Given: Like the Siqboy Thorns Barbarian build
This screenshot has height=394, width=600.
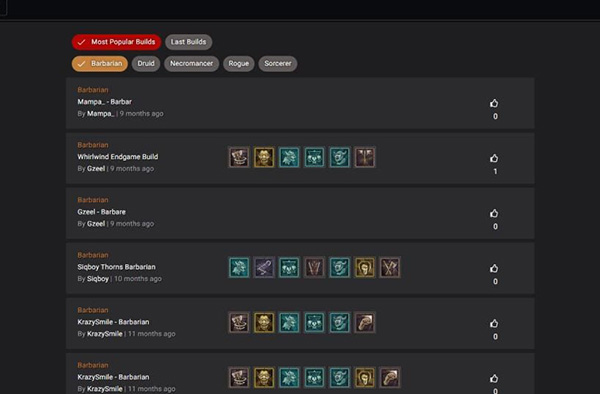Looking at the screenshot, I should [494, 269].
